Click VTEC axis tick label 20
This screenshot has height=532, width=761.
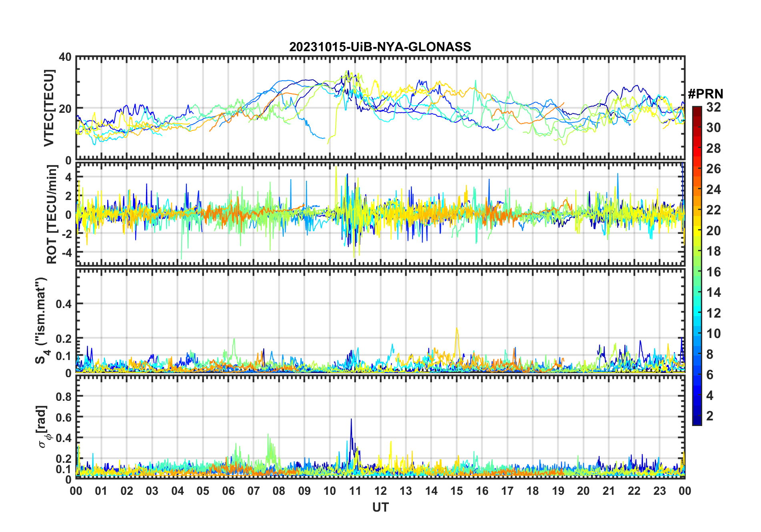point(65,108)
